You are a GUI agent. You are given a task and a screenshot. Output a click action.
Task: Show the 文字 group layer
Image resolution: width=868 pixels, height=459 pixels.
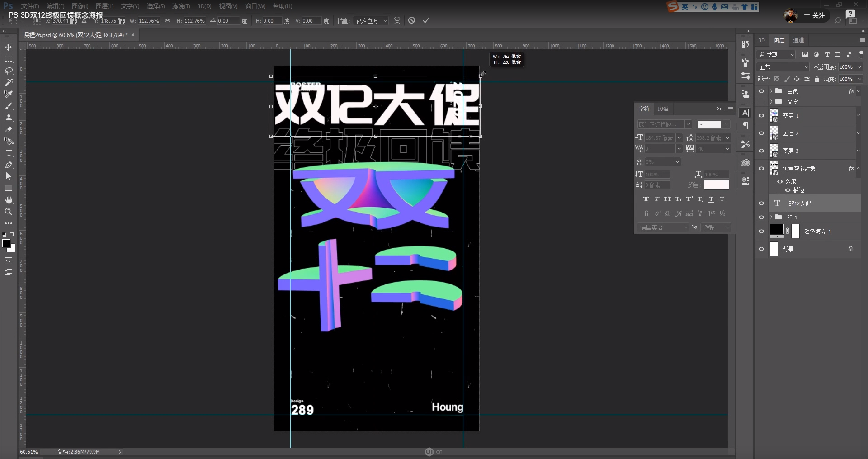761,101
